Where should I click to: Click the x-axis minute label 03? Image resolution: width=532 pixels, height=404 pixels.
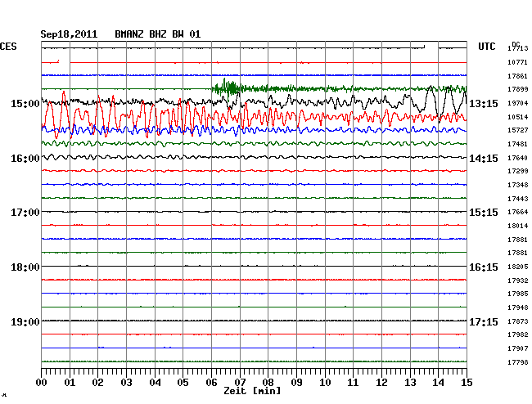[x=126, y=383]
